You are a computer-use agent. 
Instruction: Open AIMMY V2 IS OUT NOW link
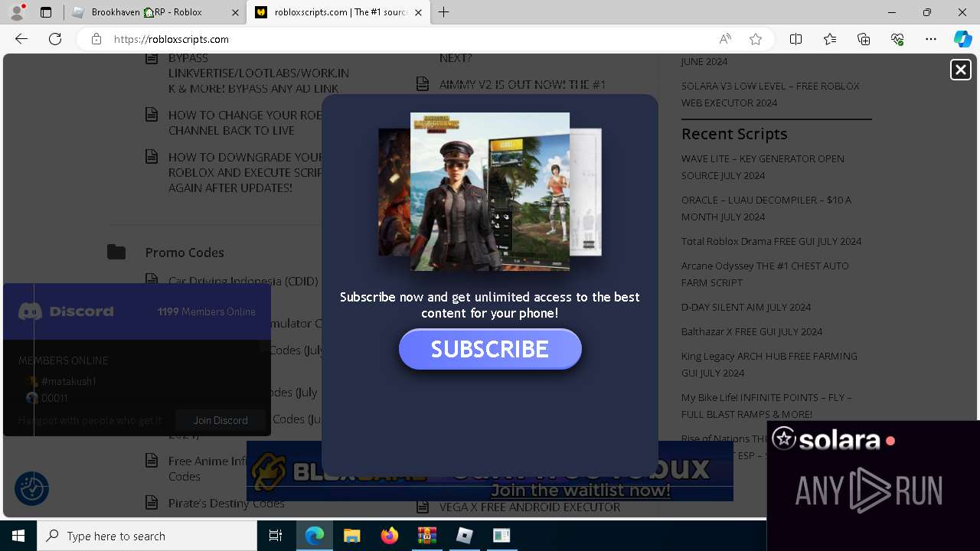coord(522,84)
